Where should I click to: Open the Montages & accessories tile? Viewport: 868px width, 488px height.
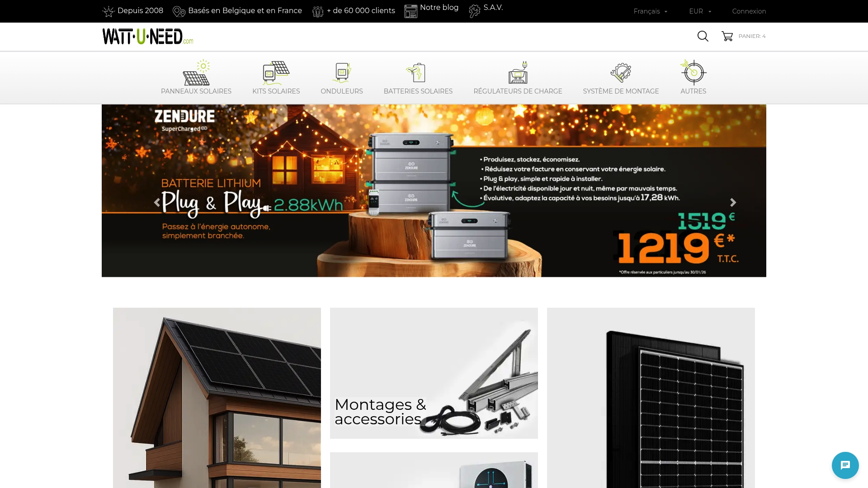pyautogui.click(x=434, y=374)
